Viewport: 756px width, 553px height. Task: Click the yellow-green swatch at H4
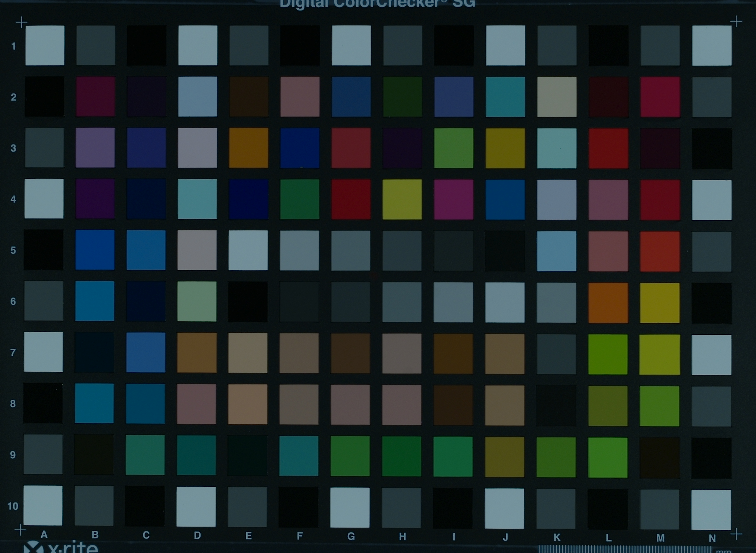402,199
